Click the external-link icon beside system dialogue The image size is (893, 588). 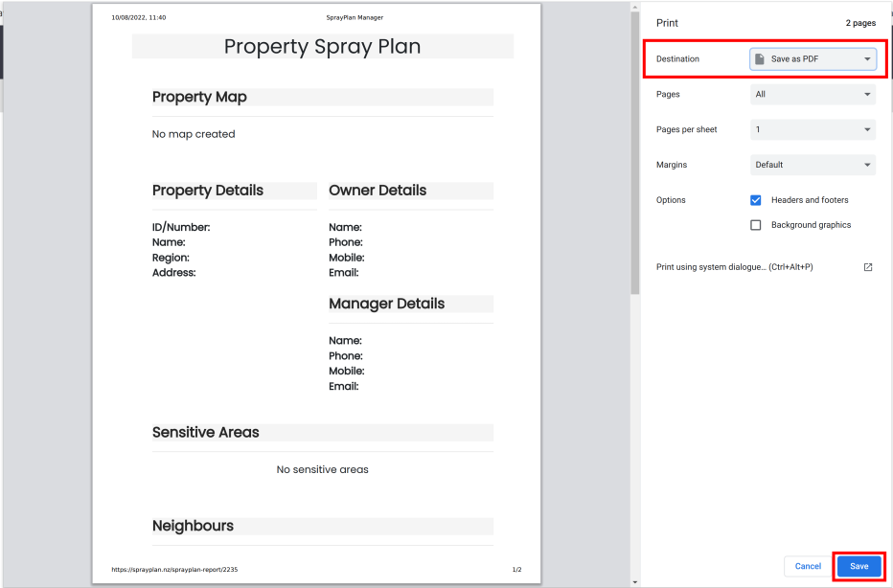[x=867, y=267]
